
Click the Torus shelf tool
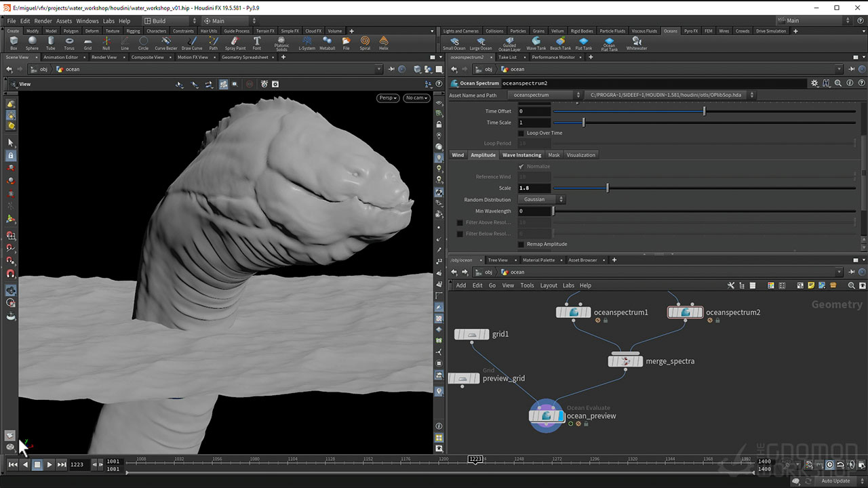(69, 43)
